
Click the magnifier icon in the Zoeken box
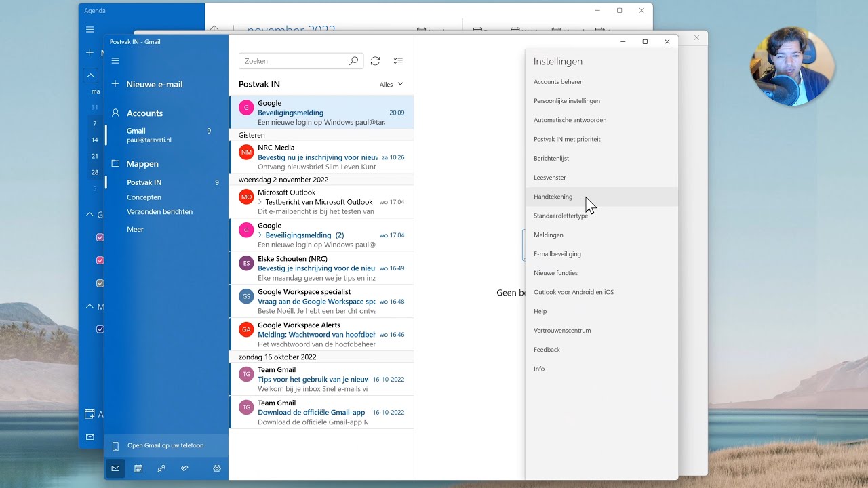pyautogui.click(x=353, y=61)
